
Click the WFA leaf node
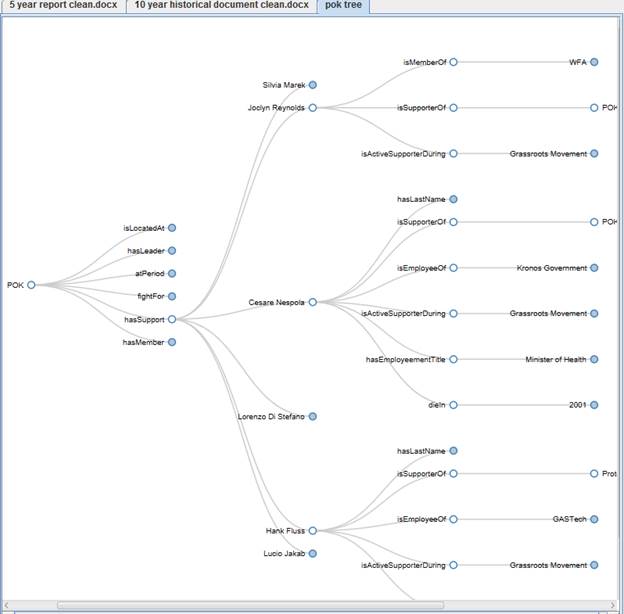(x=594, y=62)
